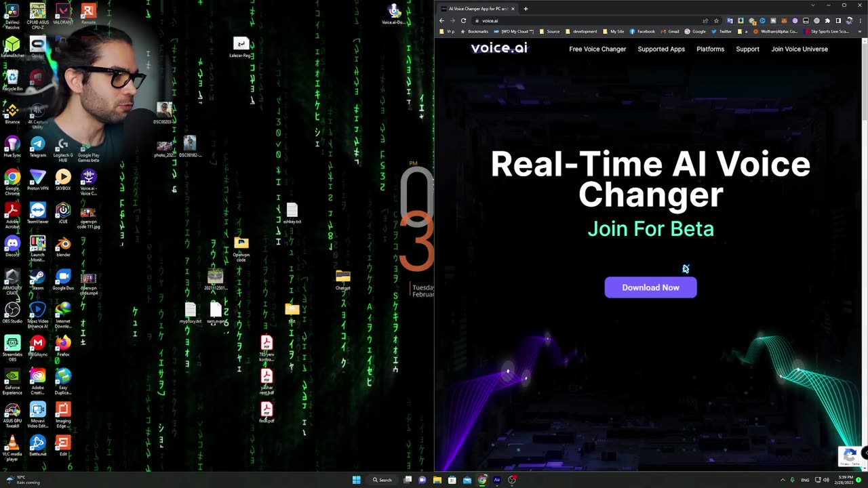Select the Adobe Acrobat desktop icon
868x488 pixels.
pos(12,214)
